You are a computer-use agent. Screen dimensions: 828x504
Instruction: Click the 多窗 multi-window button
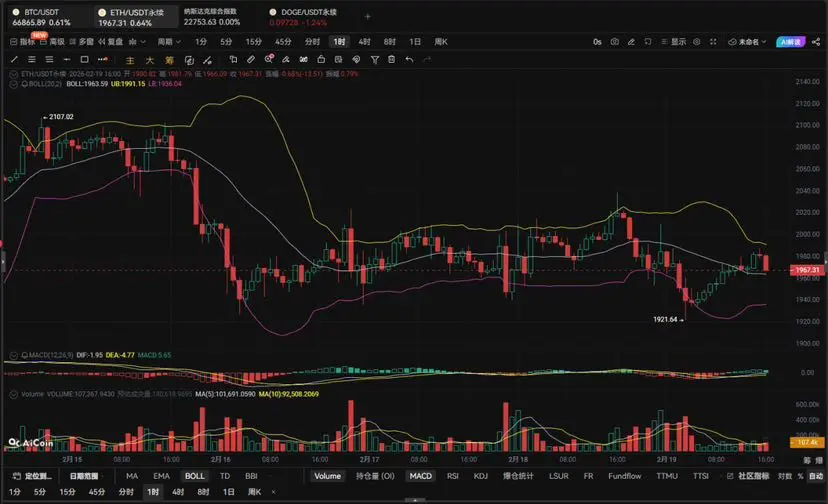tap(81, 42)
